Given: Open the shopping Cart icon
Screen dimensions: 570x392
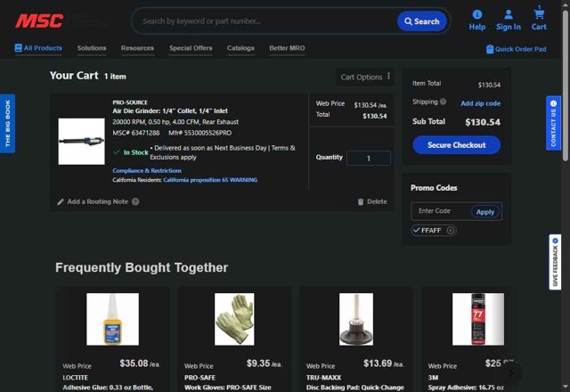Looking at the screenshot, I should (539, 14).
